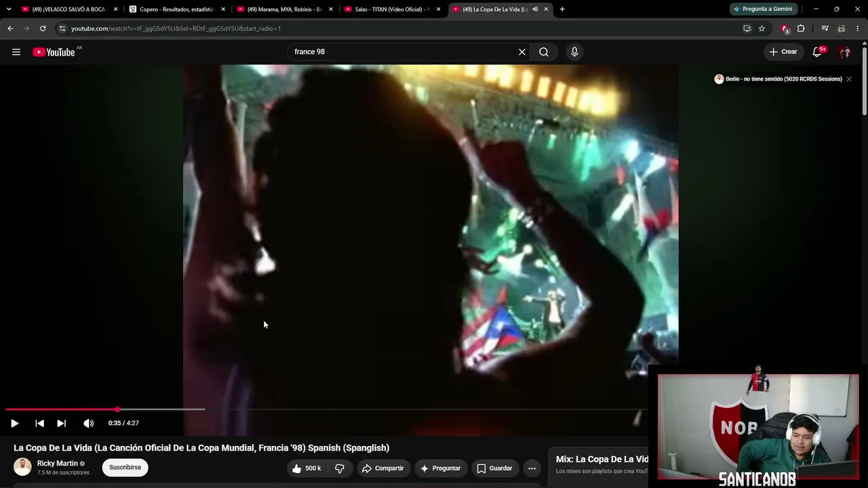Clear the search query with the X icon
The height and width of the screenshot is (488, 868).
pos(522,52)
